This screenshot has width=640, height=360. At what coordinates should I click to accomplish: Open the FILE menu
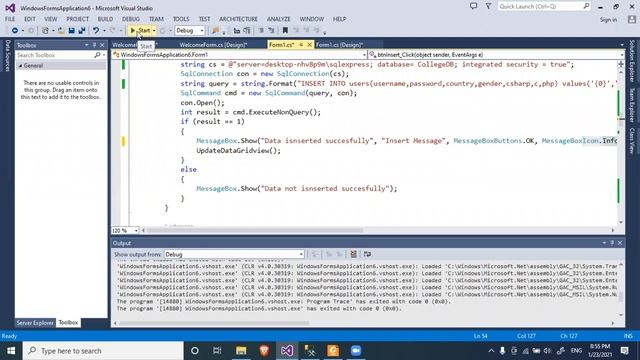coord(10,19)
